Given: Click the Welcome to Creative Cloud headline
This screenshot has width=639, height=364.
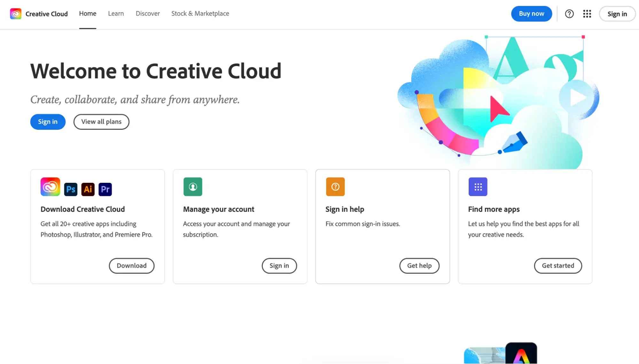Looking at the screenshot, I should click(x=156, y=71).
